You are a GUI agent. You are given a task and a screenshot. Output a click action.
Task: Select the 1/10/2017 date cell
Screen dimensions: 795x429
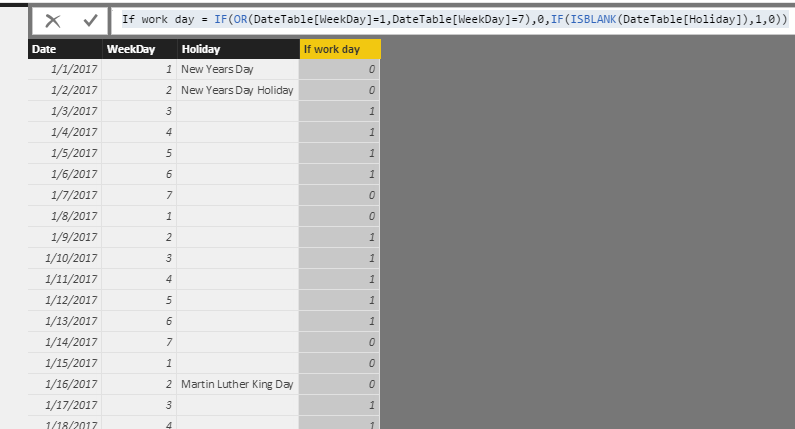(x=65, y=258)
